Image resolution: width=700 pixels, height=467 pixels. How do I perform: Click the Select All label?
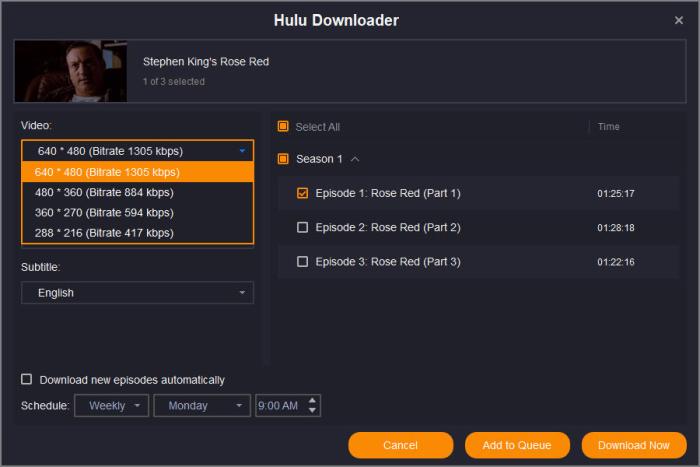317,127
